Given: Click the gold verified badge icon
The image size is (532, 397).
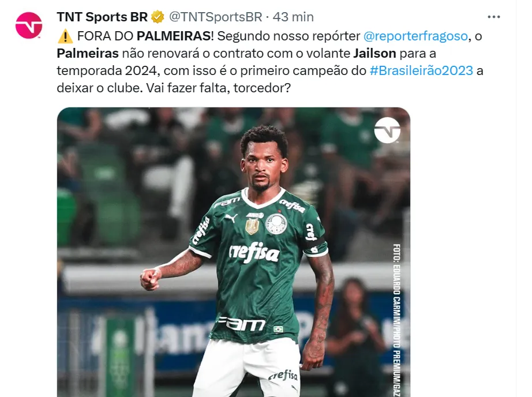Looking at the screenshot, I should pyautogui.click(x=158, y=17).
